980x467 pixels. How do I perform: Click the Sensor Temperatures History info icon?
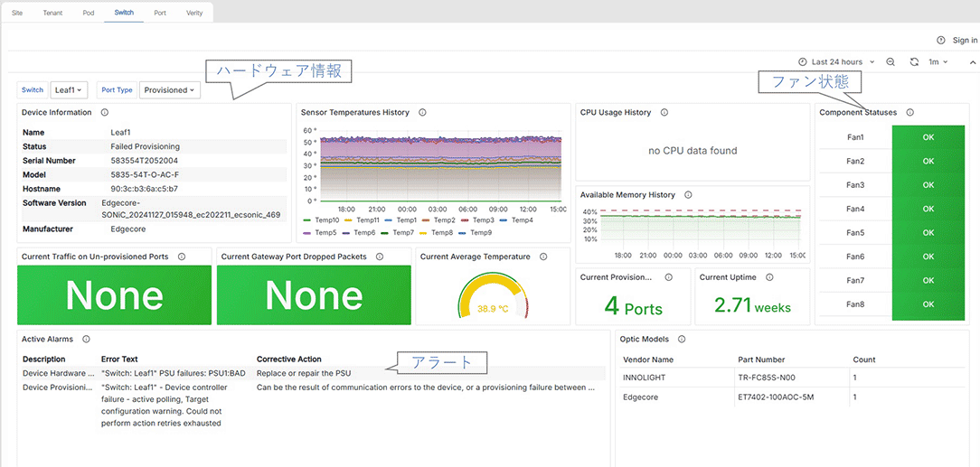click(422, 112)
